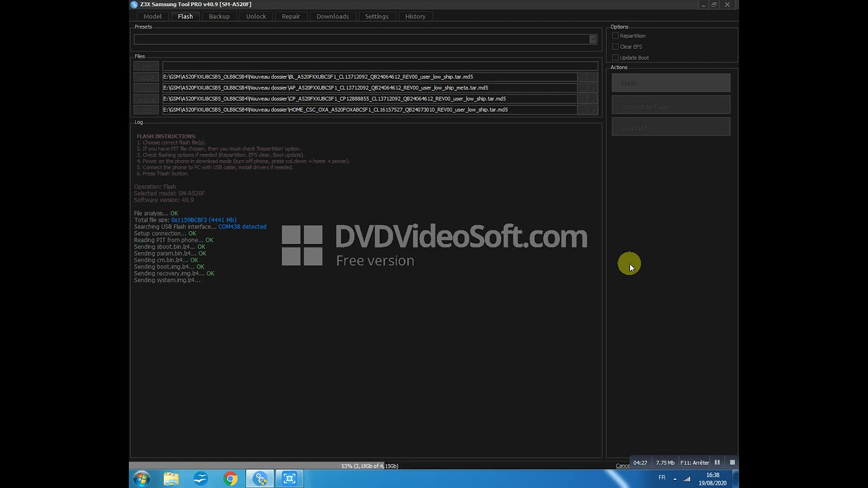Open the Settings tab
The height and width of the screenshot is (488, 868).
(x=376, y=16)
